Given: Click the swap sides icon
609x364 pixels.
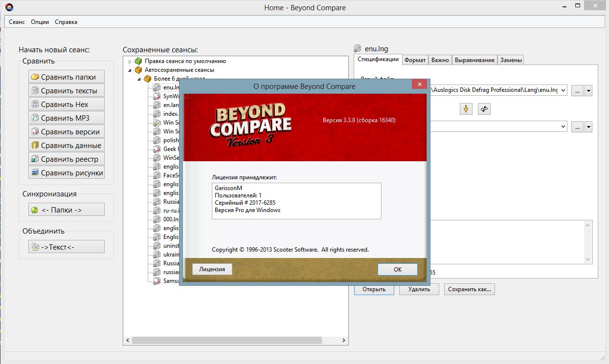Looking at the screenshot, I should (x=484, y=109).
